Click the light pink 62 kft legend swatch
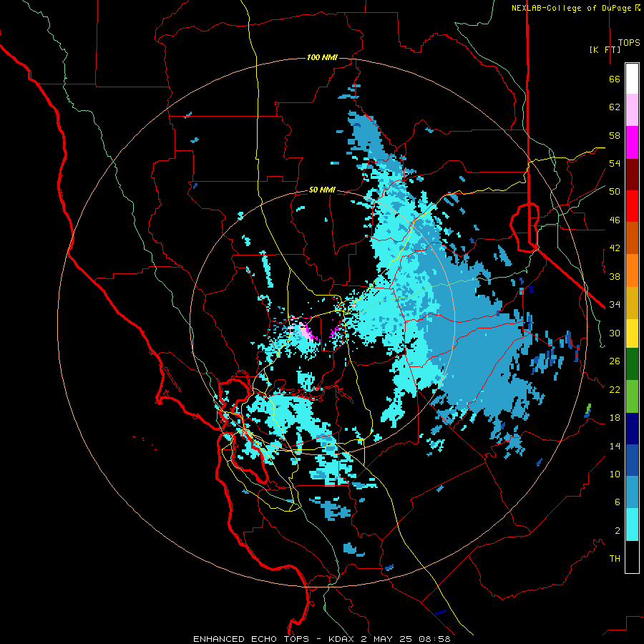This screenshot has height=644, width=644. (632, 110)
